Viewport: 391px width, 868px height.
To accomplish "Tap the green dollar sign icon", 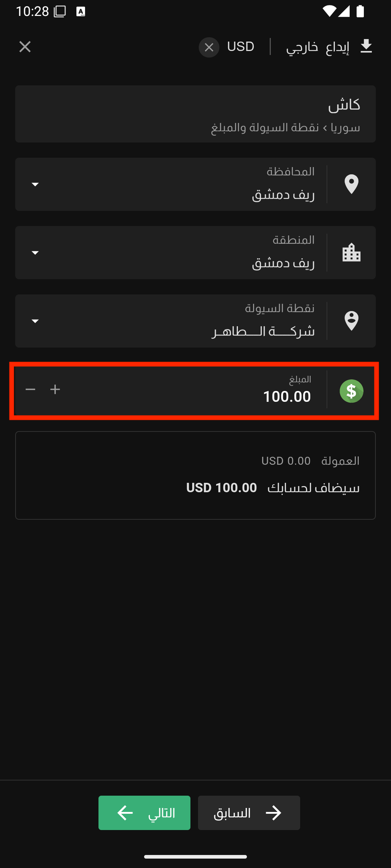I will (352, 391).
